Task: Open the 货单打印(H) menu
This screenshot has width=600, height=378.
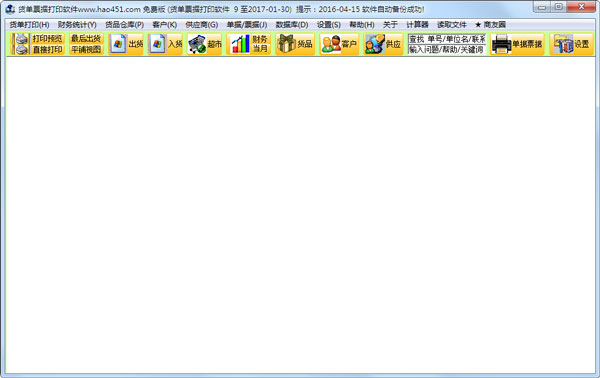Action: pos(29,25)
